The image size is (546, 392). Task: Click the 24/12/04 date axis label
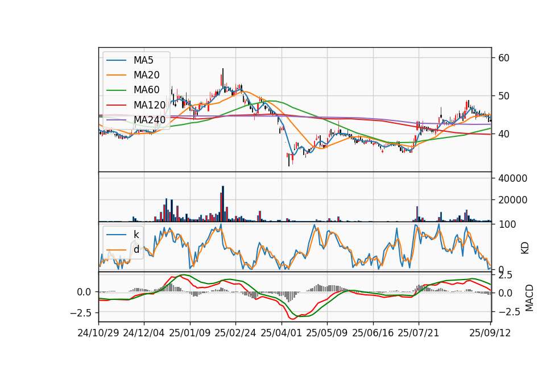(144, 333)
